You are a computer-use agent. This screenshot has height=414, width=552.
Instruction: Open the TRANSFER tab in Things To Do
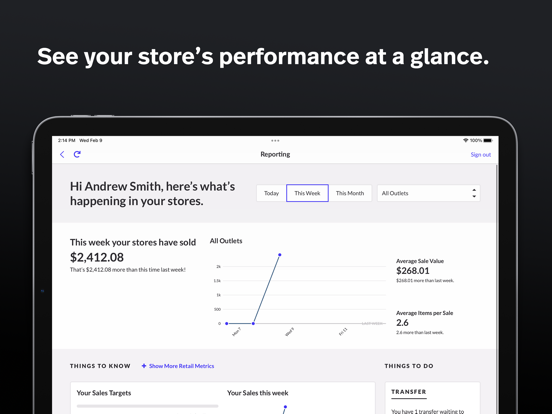point(409,392)
